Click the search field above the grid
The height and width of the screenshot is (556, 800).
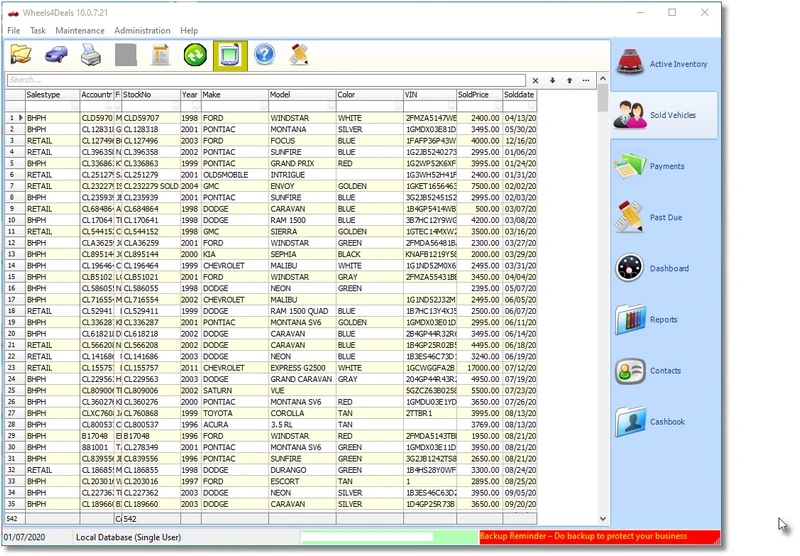pyautogui.click(x=265, y=80)
